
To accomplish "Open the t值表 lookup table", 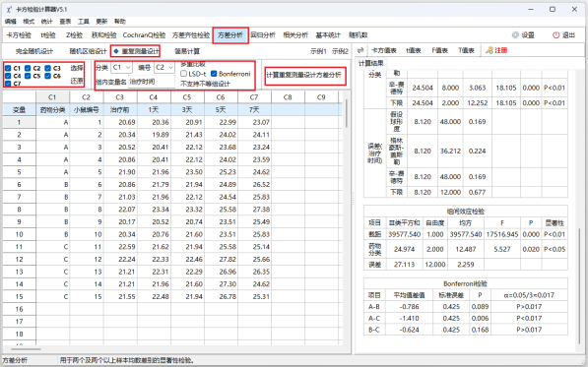I will click(x=414, y=50).
